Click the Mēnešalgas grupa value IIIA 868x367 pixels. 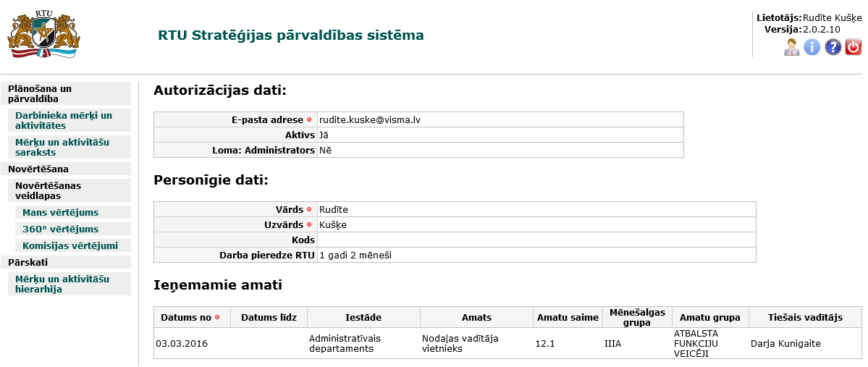coord(612,344)
